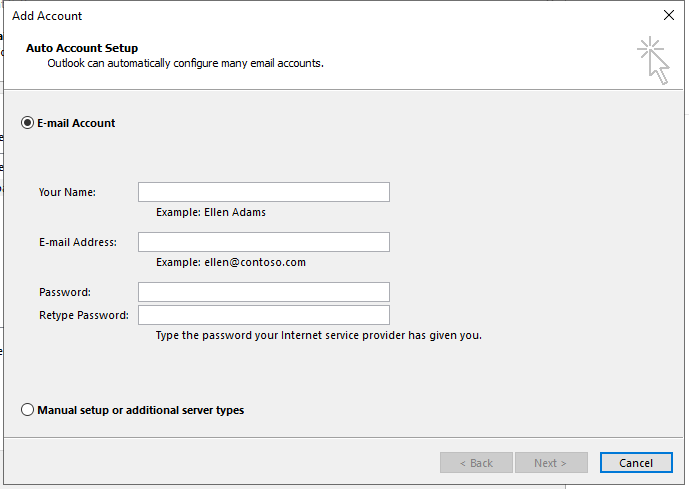
Task: Click the Auto Account Setup heading
Action: click(82, 48)
